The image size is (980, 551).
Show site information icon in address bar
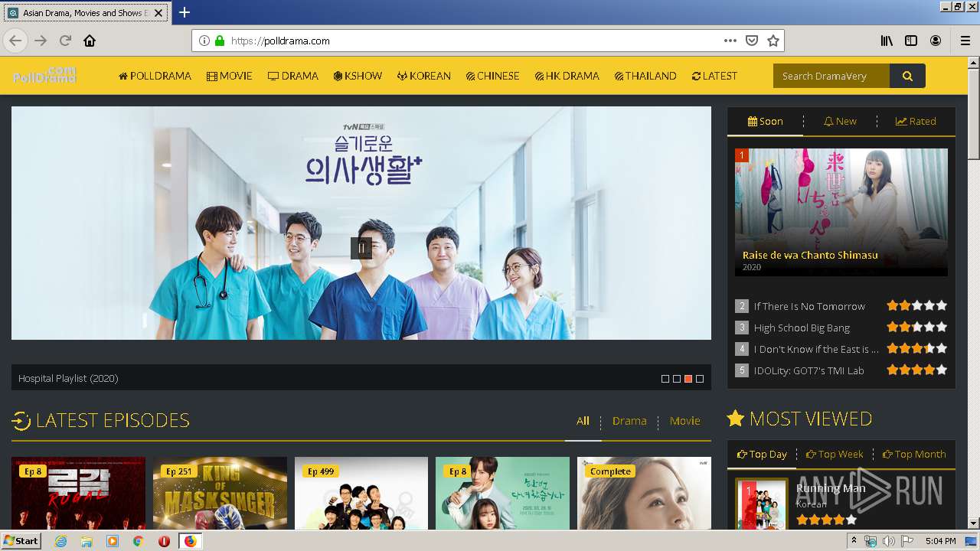tap(204, 41)
